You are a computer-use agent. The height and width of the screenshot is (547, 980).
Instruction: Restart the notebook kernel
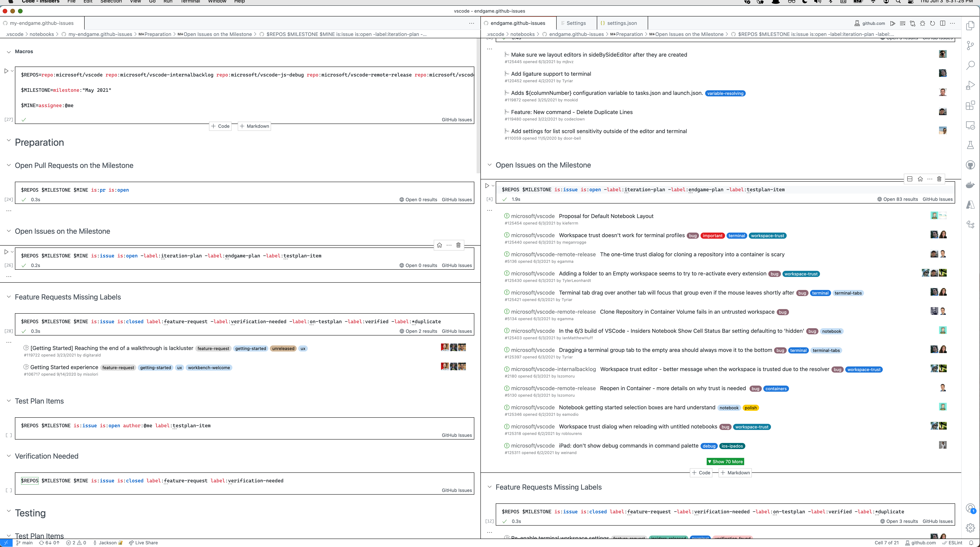[x=933, y=23]
